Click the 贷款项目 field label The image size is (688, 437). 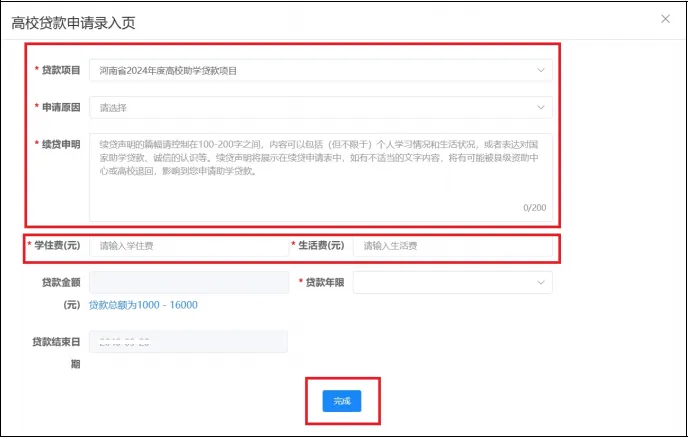pos(60,70)
